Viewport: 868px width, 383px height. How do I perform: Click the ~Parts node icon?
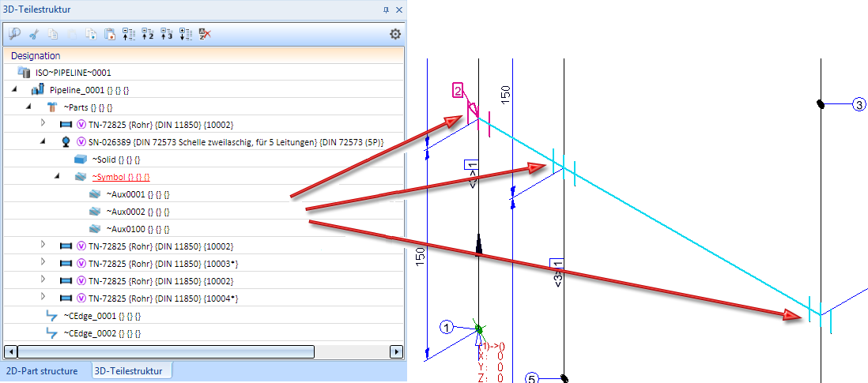pos(52,107)
